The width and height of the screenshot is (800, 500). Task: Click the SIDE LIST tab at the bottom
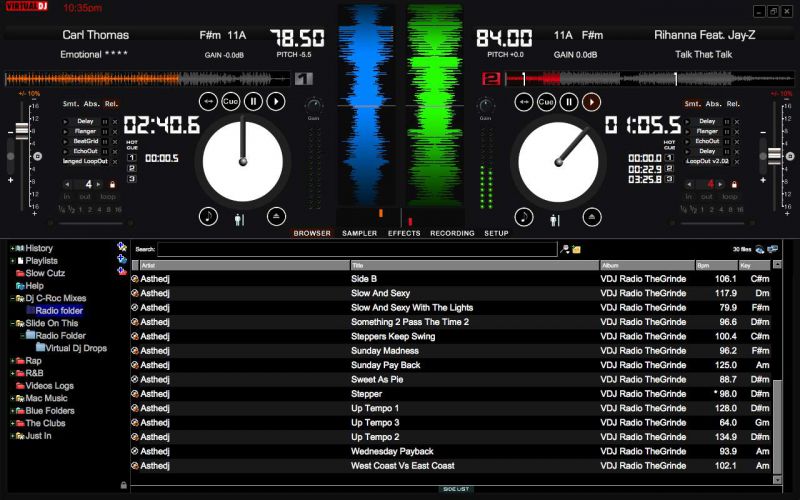456,489
